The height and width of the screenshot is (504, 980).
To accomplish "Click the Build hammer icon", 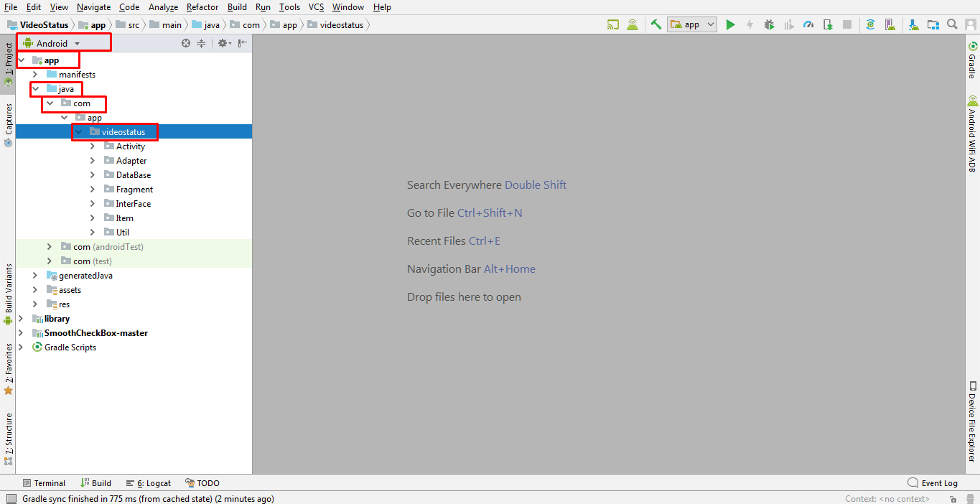I will point(655,24).
